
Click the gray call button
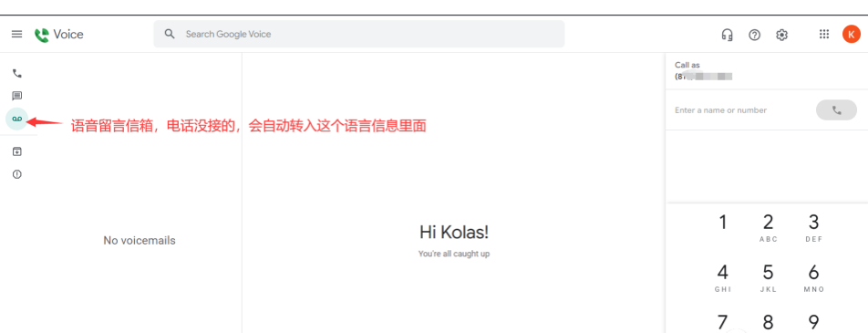(x=836, y=110)
